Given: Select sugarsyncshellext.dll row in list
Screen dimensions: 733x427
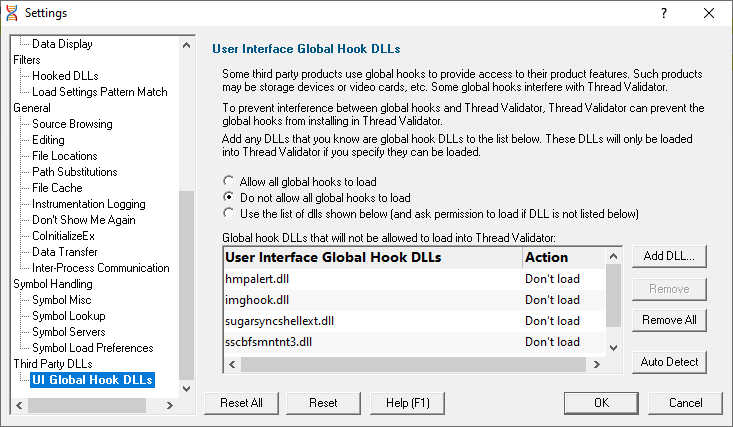Looking at the screenshot, I should 414,321.
